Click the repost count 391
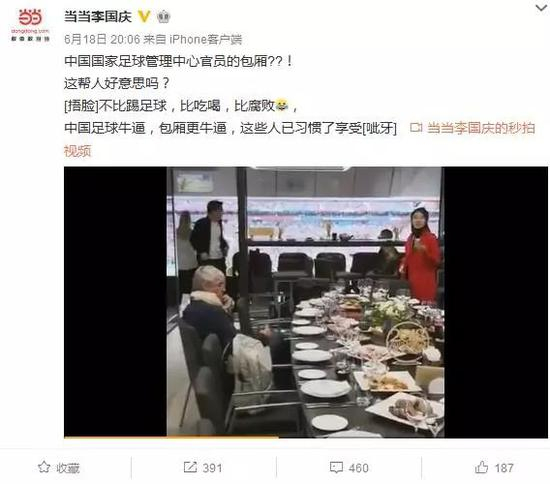The height and width of the screenshot is (484, 550). [212, 468]
